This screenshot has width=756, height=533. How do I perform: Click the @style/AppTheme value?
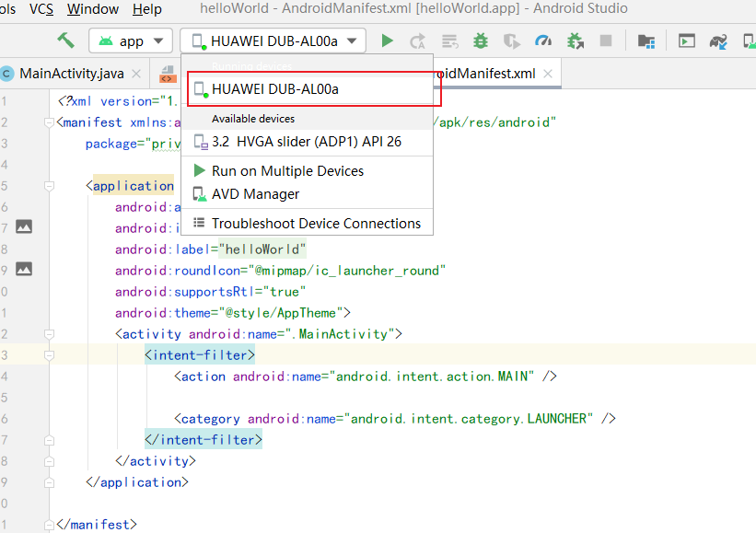click(282, 313)
